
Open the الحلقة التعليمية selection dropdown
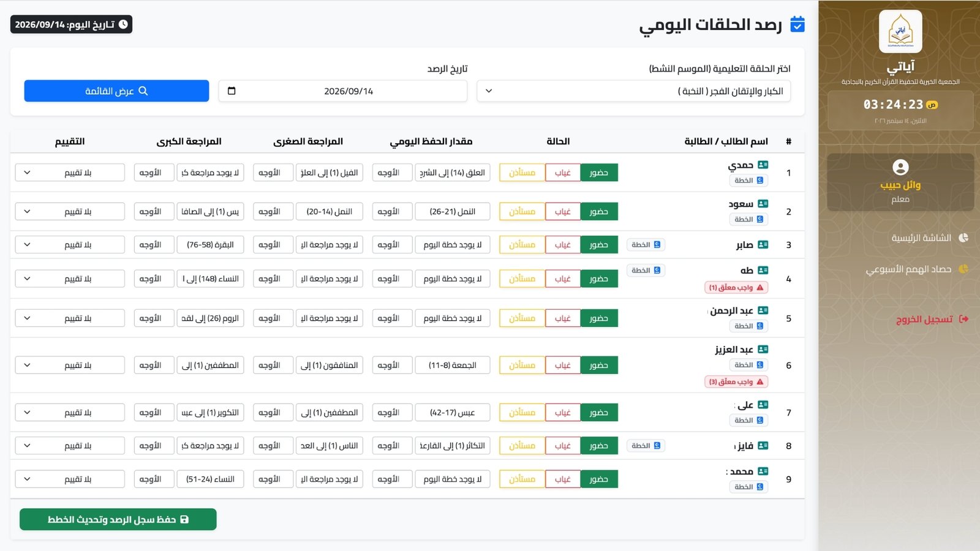pos(634,91)
